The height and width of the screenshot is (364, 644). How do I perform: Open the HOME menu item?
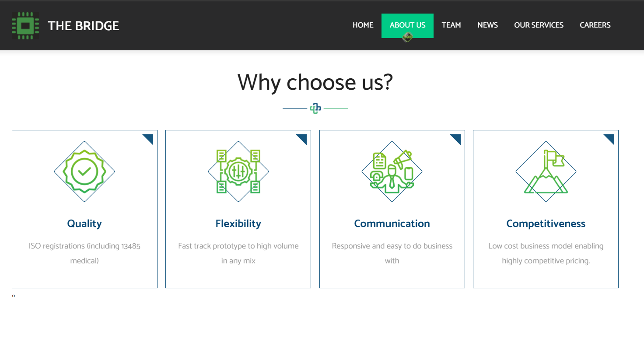click(x=363, y=25)
